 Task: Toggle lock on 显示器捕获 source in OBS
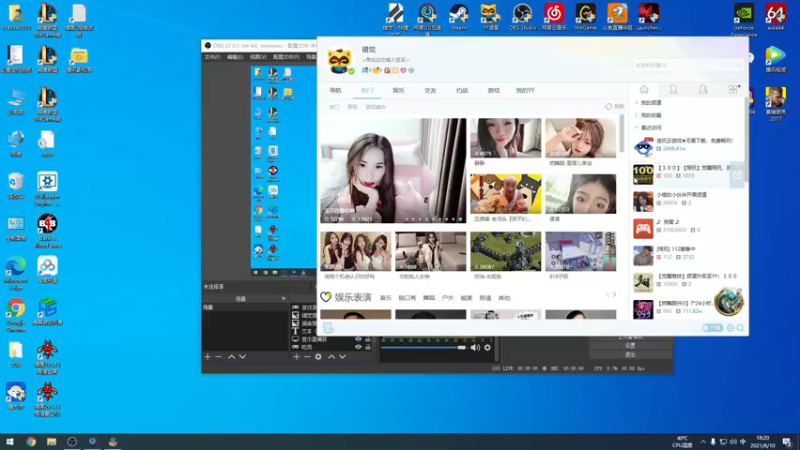[368, 339]
